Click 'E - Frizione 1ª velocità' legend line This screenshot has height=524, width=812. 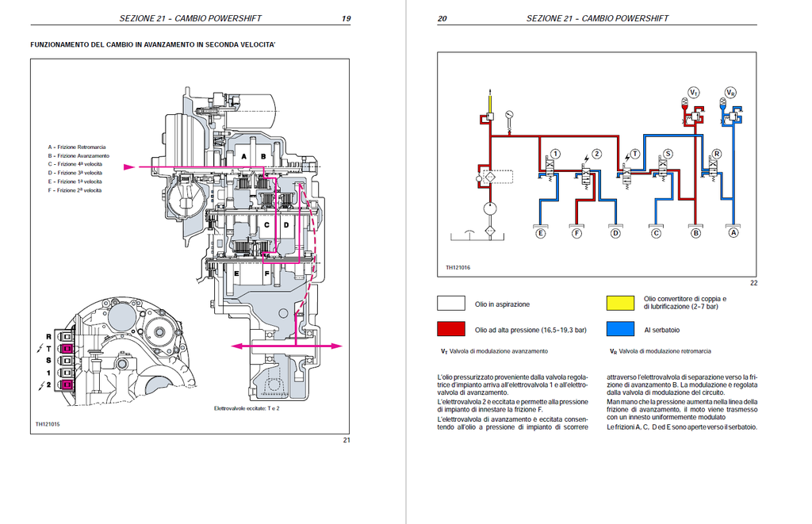click(x=75, y=182)
